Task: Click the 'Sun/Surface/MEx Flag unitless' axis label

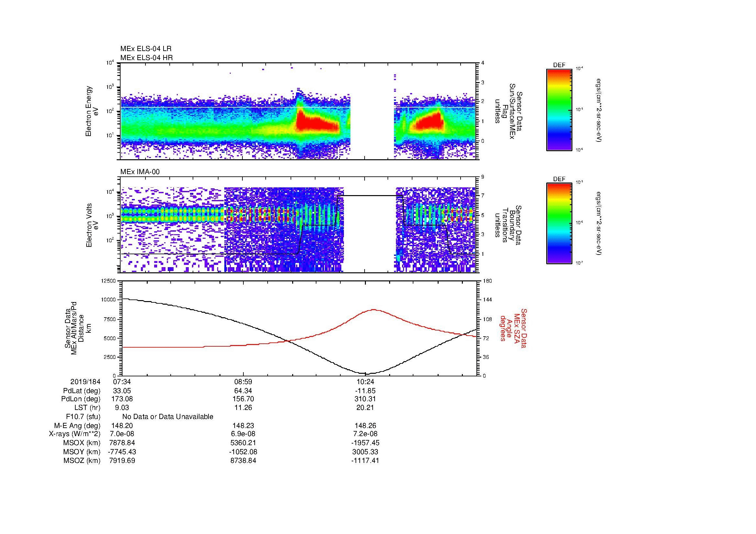Action: tap(509, 111)
